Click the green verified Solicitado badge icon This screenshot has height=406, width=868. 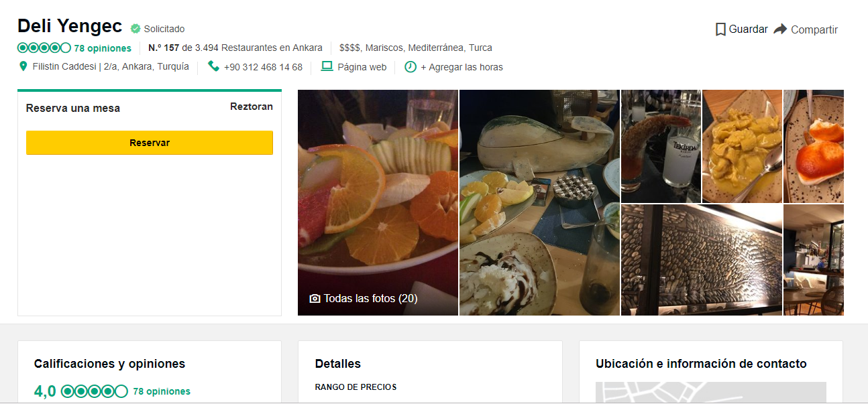coord(135,29)
